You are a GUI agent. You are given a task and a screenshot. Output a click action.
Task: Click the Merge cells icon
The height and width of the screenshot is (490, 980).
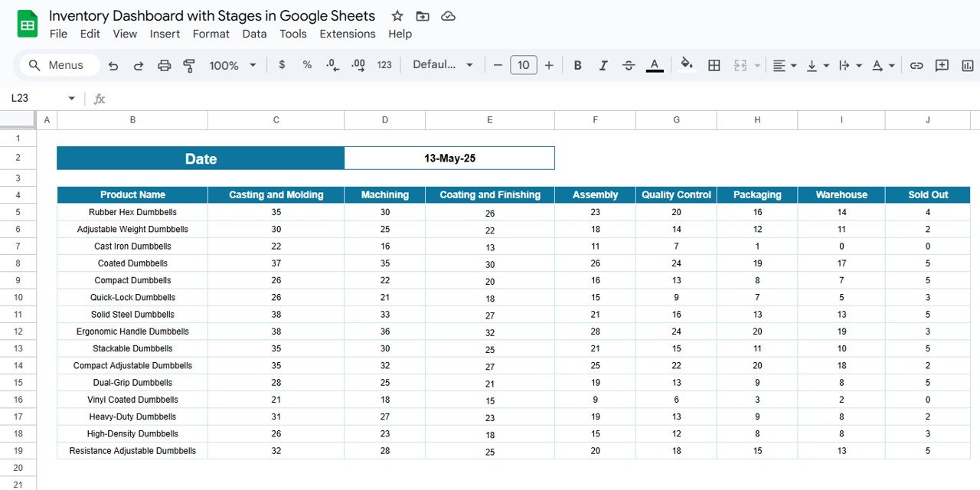pos(740,66)
